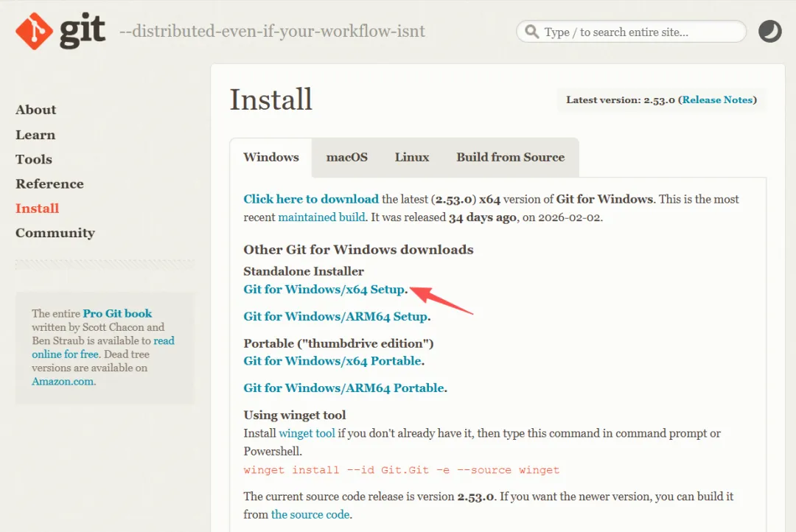
Task: Open the 'winget tool' link
Action: (x=307, y=433)
